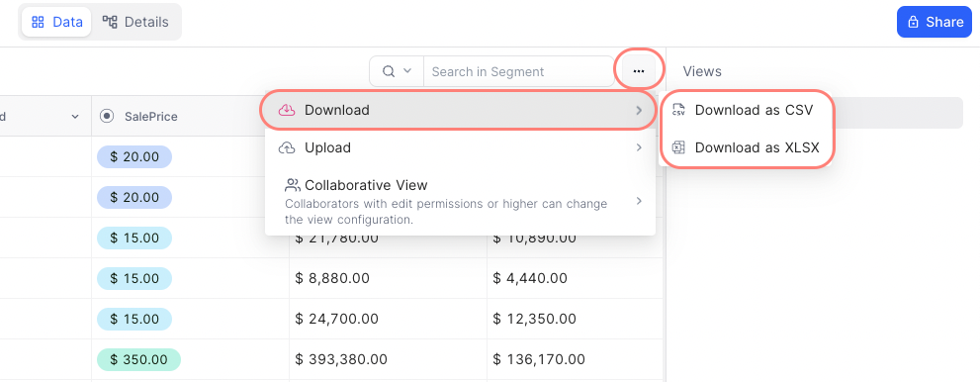Focus the Search in Segment field
The image size is (980, 382).
tap(519, 71)
